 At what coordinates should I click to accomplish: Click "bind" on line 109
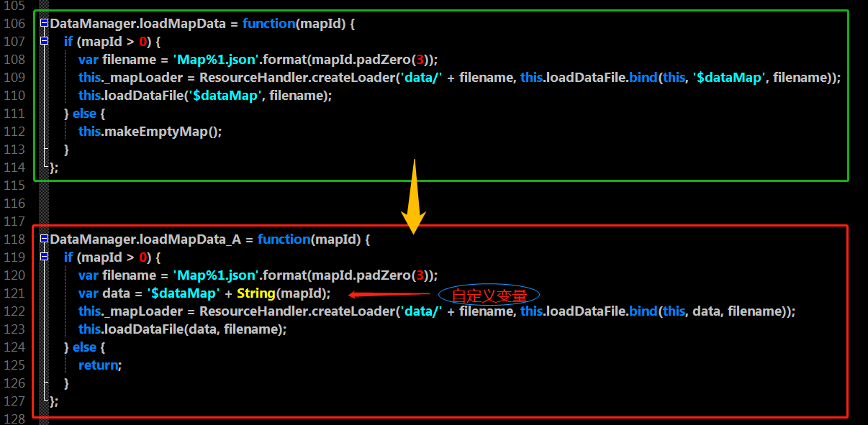[x=643, y=78]
